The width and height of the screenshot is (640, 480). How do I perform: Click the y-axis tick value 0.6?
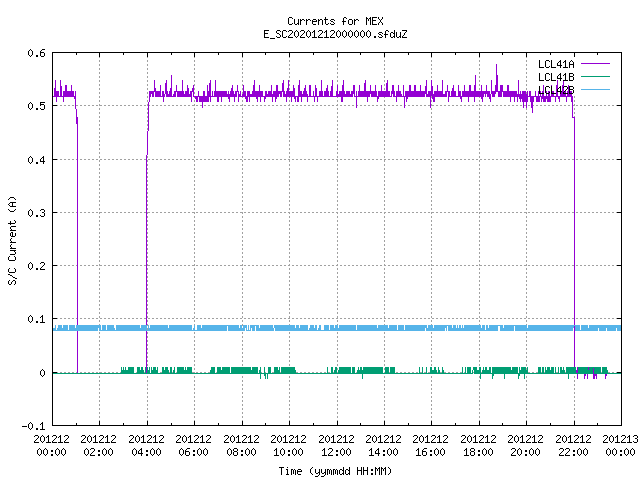(x=36, y=53)
